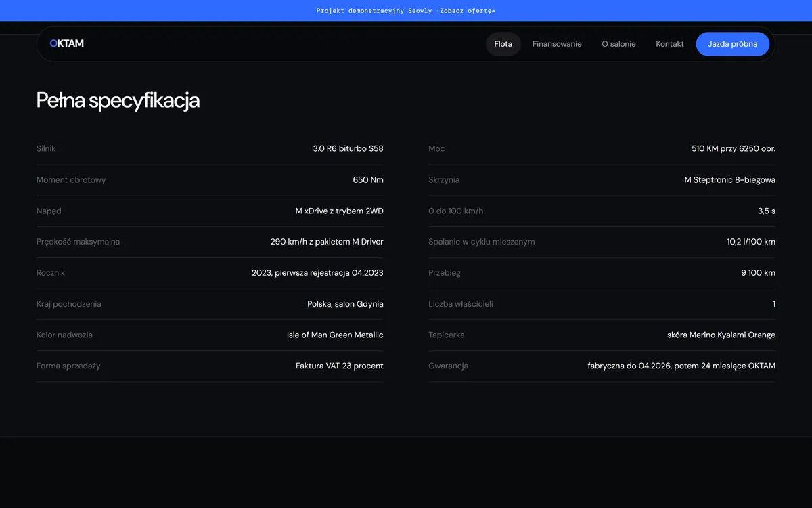Select 510 KM przy 6250 obr. value
The image size is (812, 508).
[x=734, y=148]
